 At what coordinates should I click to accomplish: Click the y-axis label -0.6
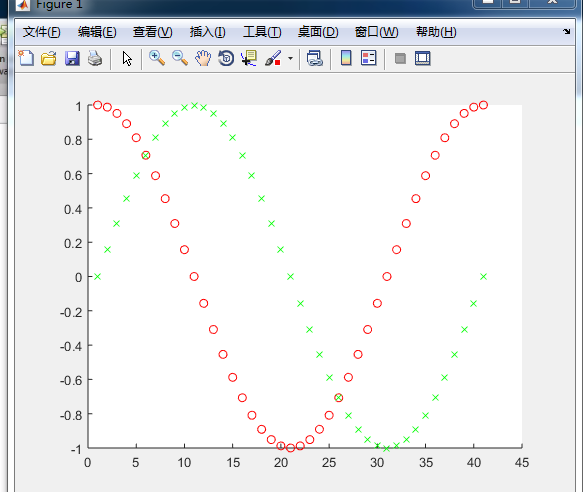[71, 380]
